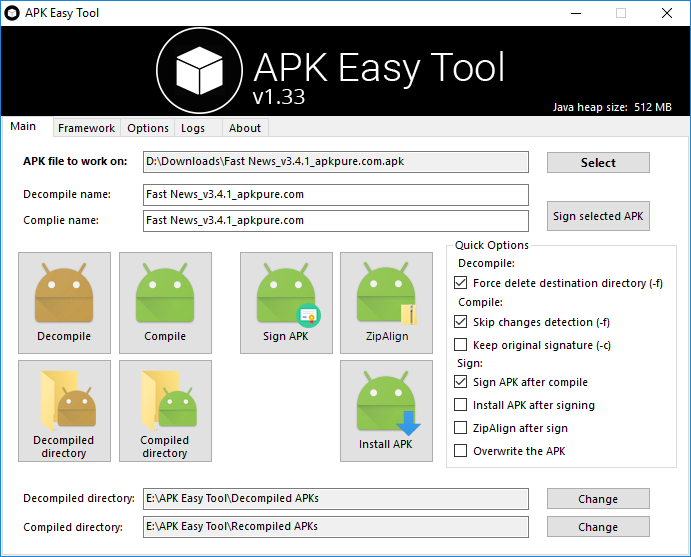Image resolution: width=691 pixels, height=557 pixels.
Task: Open the About tab
Action: click(245, 128)
